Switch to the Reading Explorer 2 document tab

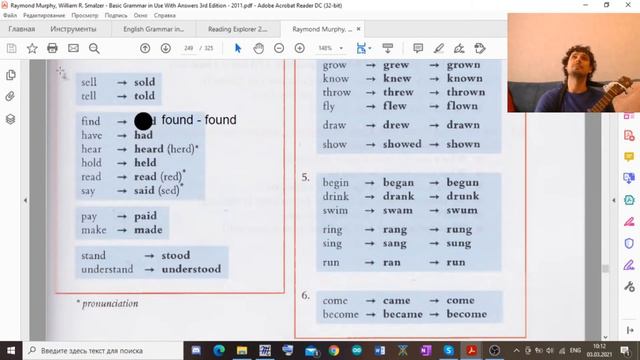coord(238,29)
